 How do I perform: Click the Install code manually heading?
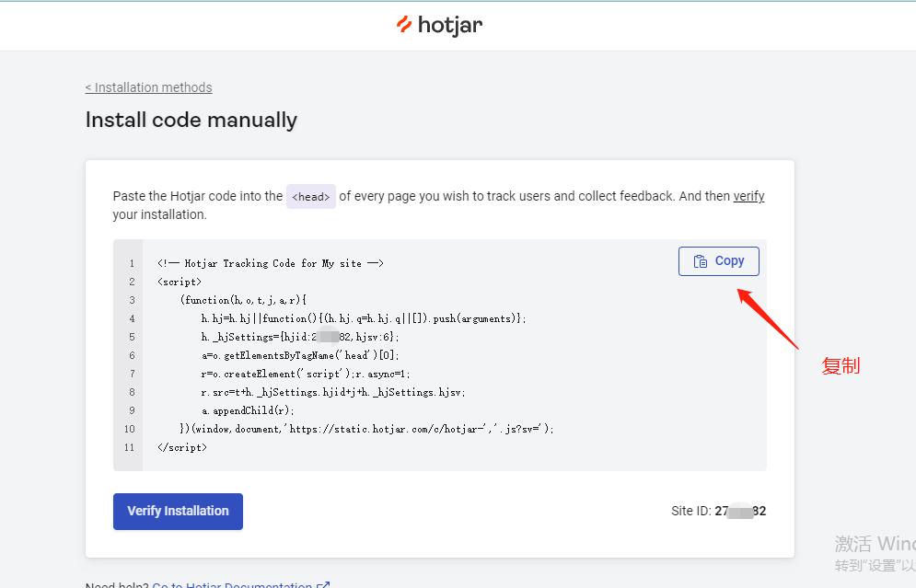tap(191, 121)
